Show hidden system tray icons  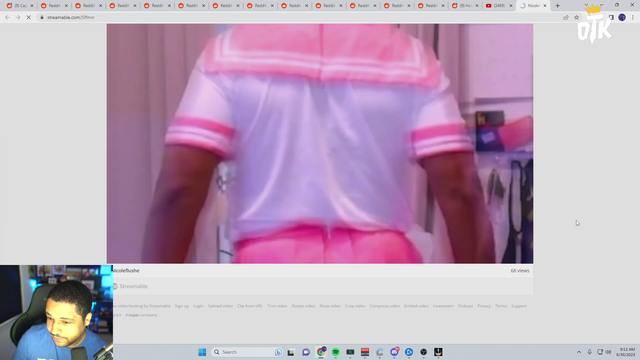click(579, 352)
